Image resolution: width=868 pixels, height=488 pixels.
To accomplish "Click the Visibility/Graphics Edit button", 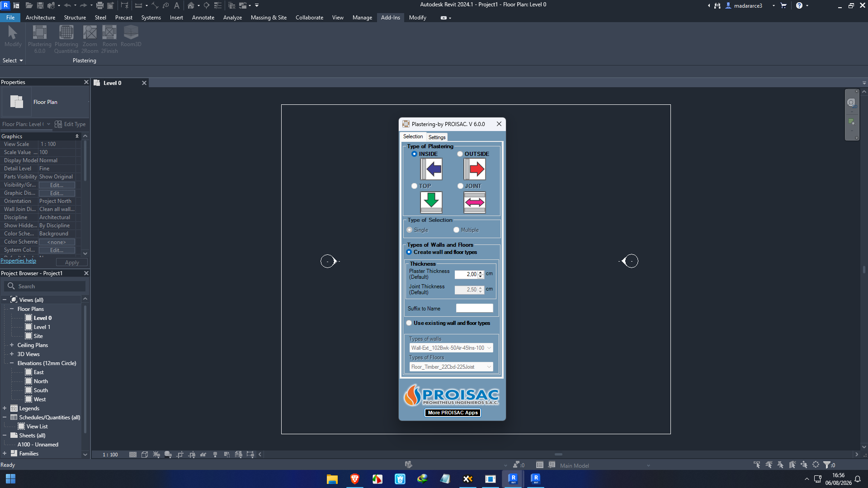I will pyautogui.click(x=57, y=185).
